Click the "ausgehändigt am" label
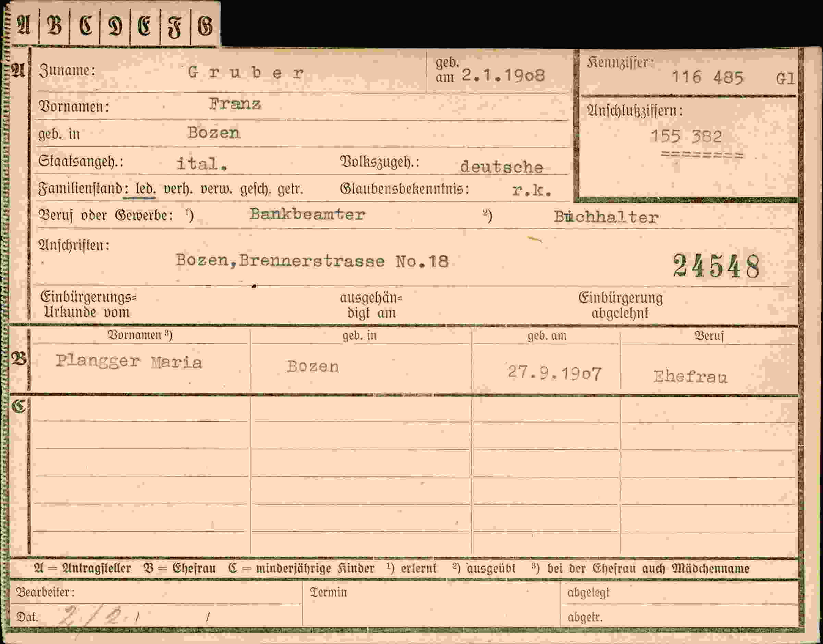 tap(371, 305)
